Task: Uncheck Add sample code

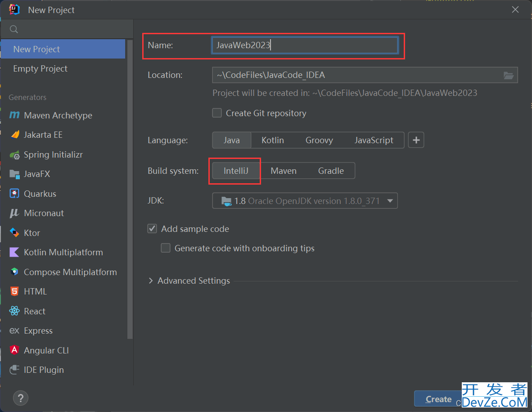Action: click(152, 228)
